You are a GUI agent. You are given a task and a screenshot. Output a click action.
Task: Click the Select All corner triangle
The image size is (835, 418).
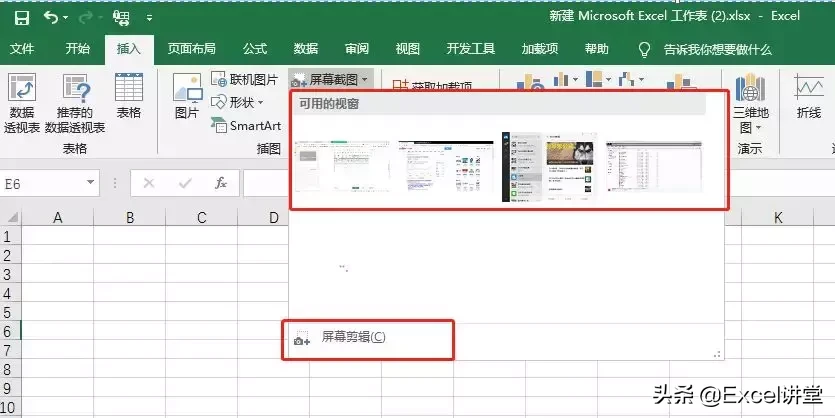12,217
